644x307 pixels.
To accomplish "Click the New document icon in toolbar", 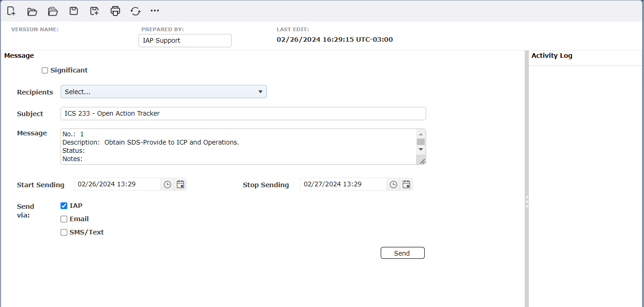I will (x=11, y=11).
